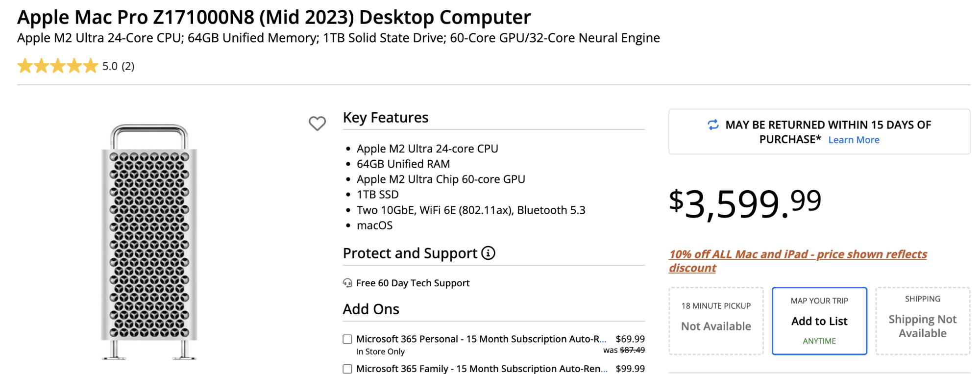Click the Apple Mac Pro product title
980x374 pixels.
click(x=274, y=18)
